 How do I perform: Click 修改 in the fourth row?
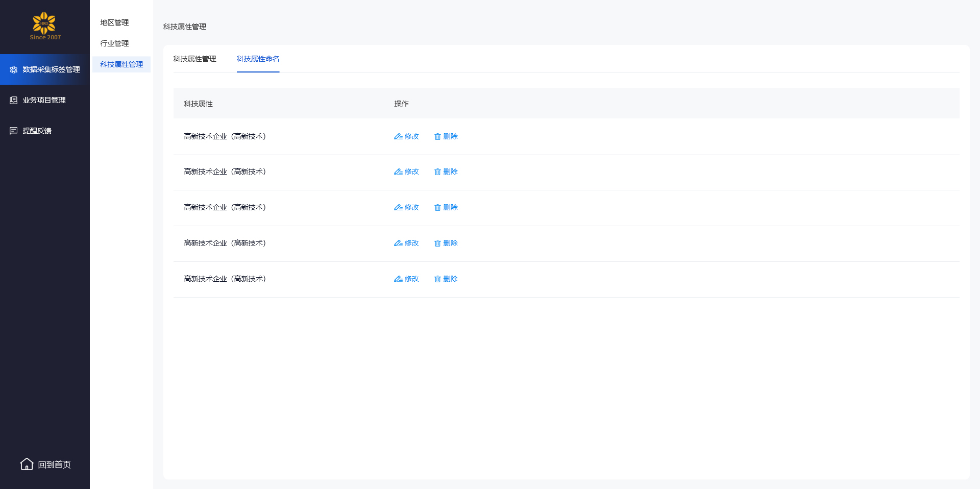pos(411,243)
